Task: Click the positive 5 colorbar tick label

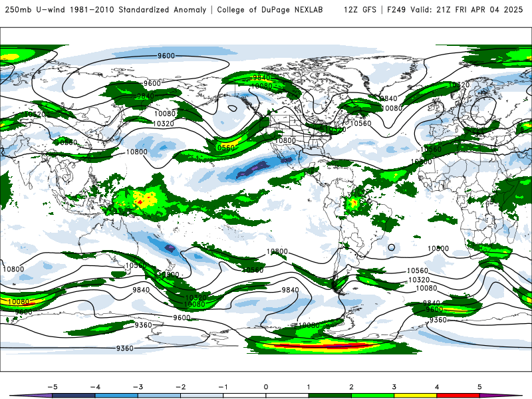Action: tap(479, 387)
